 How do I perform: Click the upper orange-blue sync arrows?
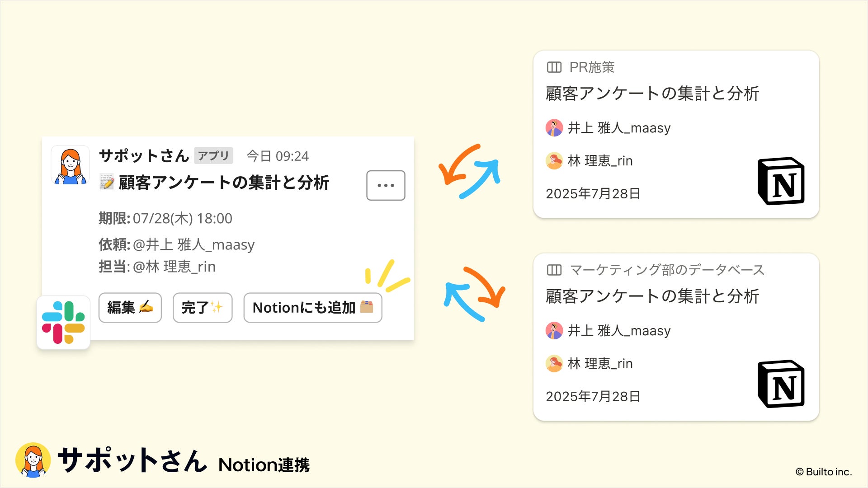coord(470,171)
